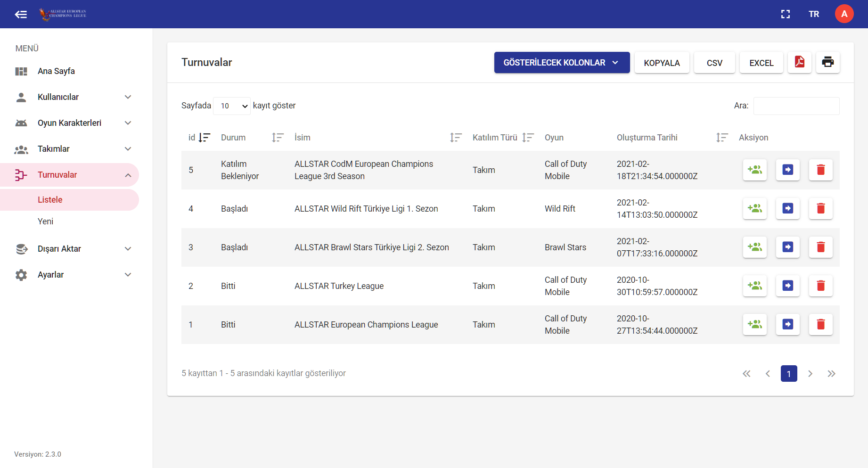Screen dimensions: 868x468
Task: Collapse Turnuvalar menu chevron
Action: point(128,175)
